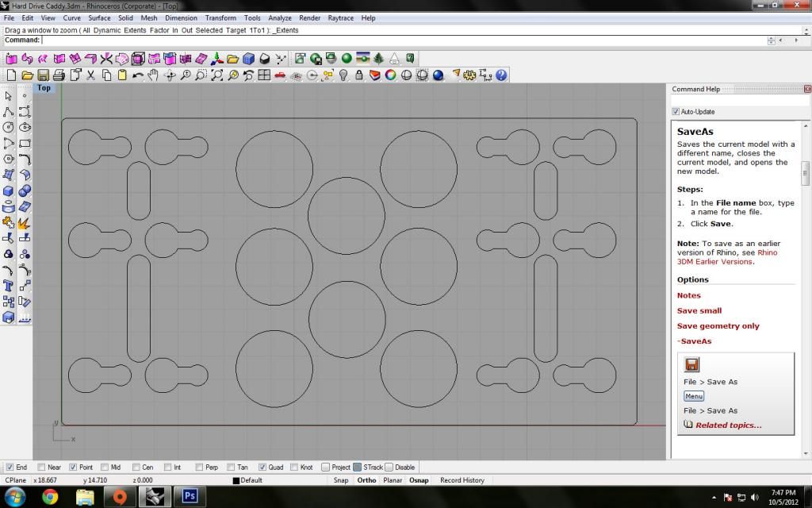Enable the Int osnap checkbox
Viewport: 812px width, 508px height.
coord(168,467)
